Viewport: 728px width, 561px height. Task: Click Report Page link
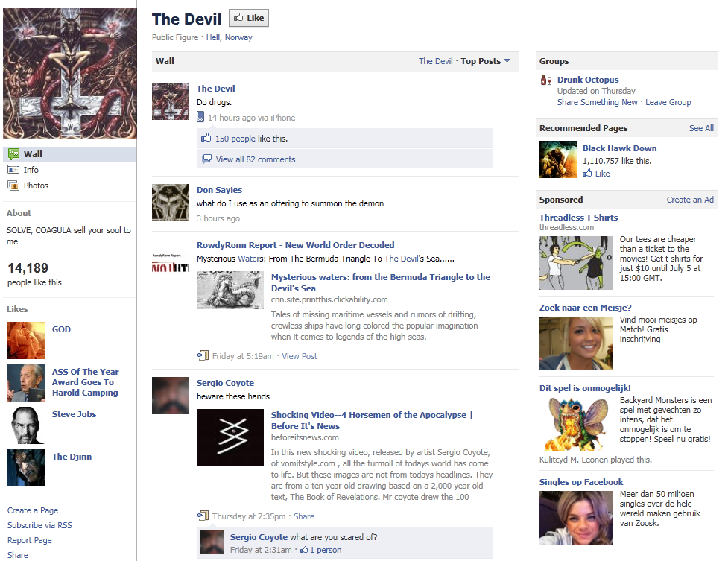[x=30, y=540]
